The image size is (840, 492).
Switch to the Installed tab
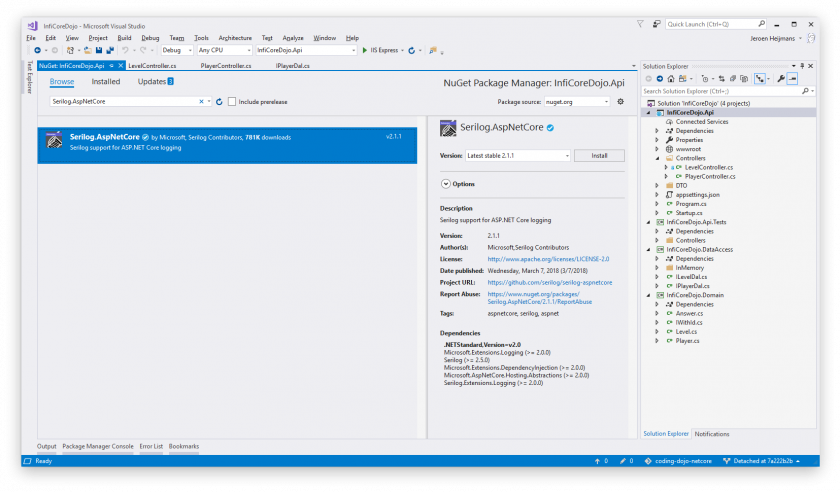pos(106,82)
